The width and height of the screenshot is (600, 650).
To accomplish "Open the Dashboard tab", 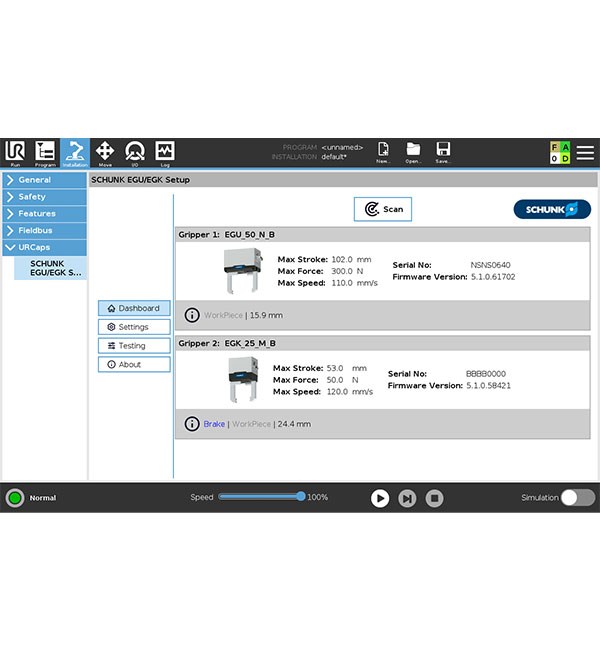I will 134,308.
